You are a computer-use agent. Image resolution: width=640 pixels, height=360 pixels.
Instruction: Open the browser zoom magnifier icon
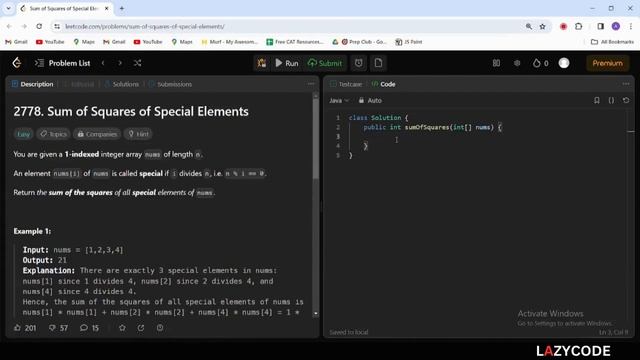pos(529,27)
